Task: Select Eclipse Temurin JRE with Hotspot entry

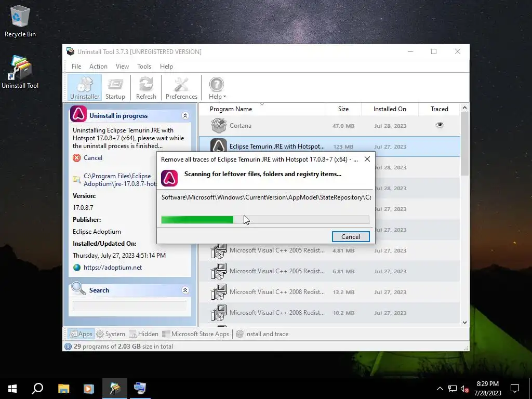Action: click(x=329, y=147)
